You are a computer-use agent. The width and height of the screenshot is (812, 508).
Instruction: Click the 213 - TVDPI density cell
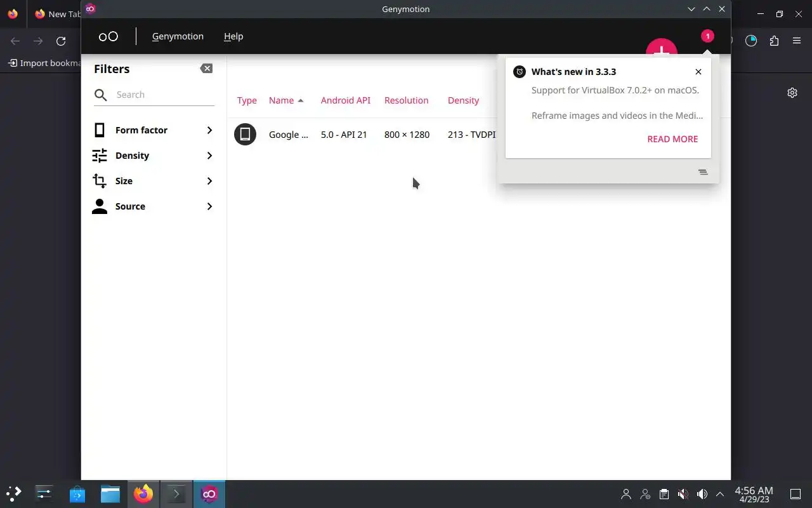tap(471, 135)
